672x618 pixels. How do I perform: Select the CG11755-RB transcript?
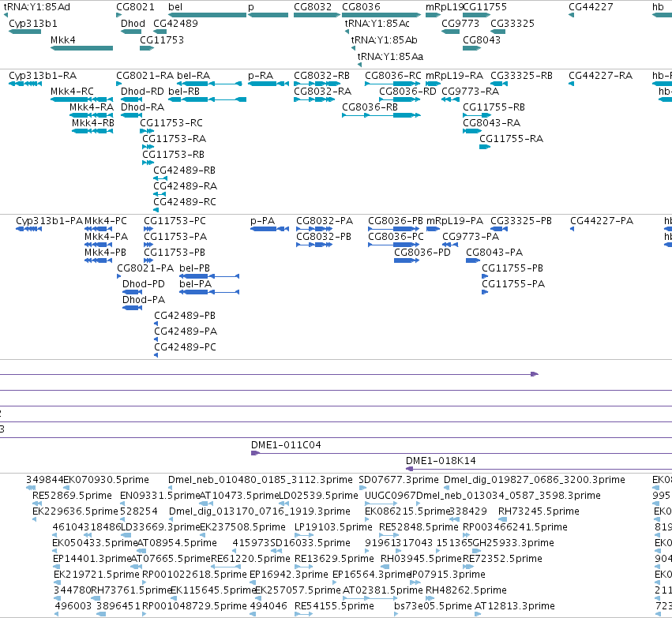[x=477, y=115]
